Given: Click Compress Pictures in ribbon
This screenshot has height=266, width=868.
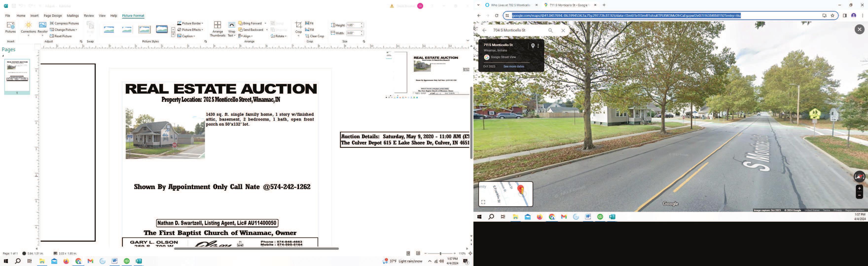Looking at the screenshot, I should pos(64,23).
